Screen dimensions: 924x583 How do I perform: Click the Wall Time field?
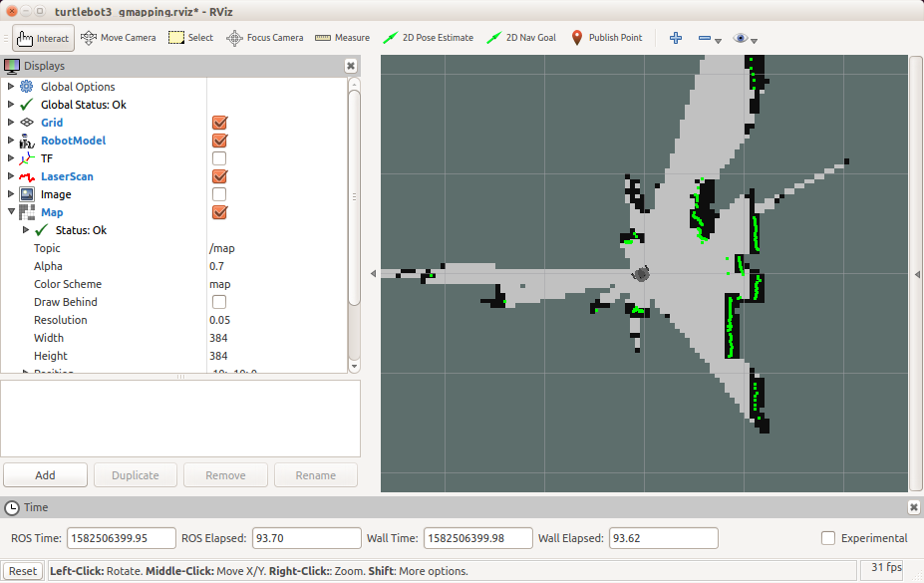point(477,538)
